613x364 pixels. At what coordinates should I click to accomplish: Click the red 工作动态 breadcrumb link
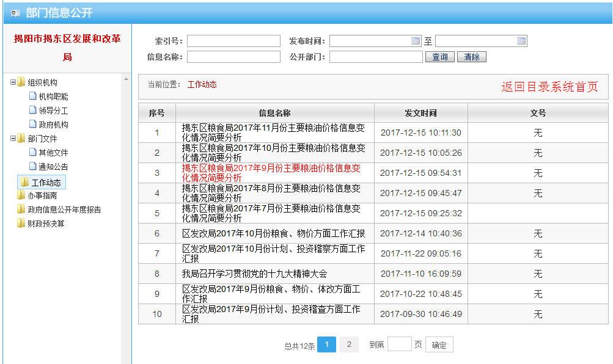(202, 84)
